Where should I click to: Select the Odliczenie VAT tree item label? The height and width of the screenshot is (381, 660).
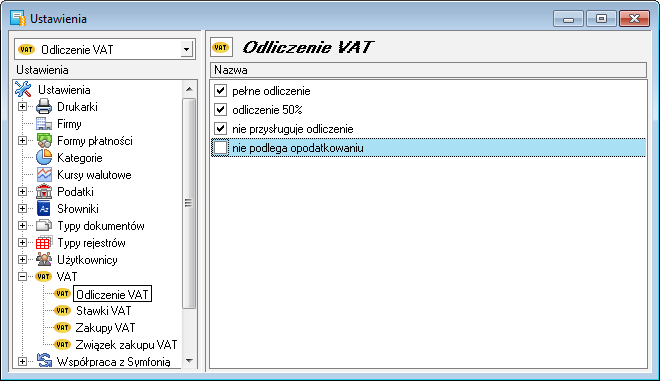pos(112,294)
